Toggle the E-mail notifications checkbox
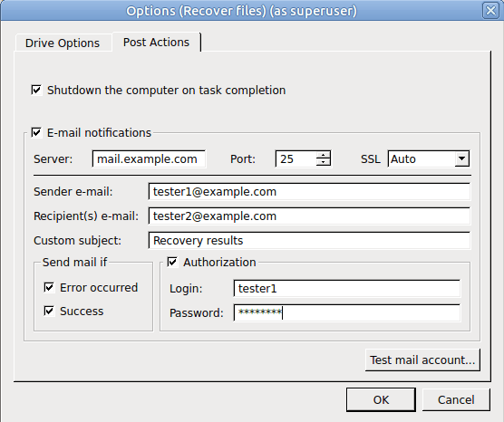504x422 pixels. point(36,132)
